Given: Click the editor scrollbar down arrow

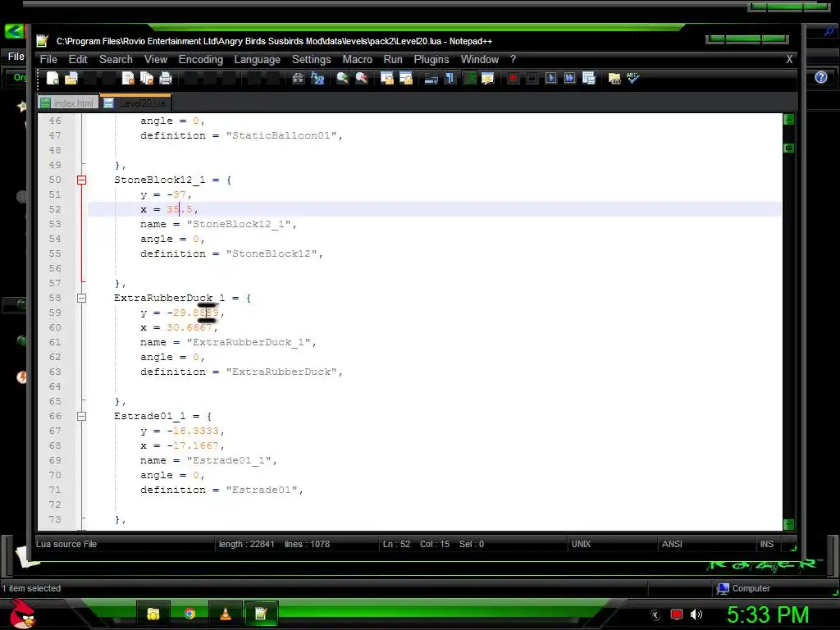Looking at the screenshot, I should click(788, 524).
